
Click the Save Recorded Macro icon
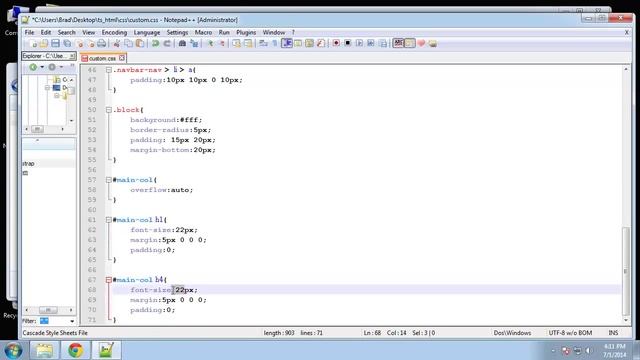click(x=383, y=43)
